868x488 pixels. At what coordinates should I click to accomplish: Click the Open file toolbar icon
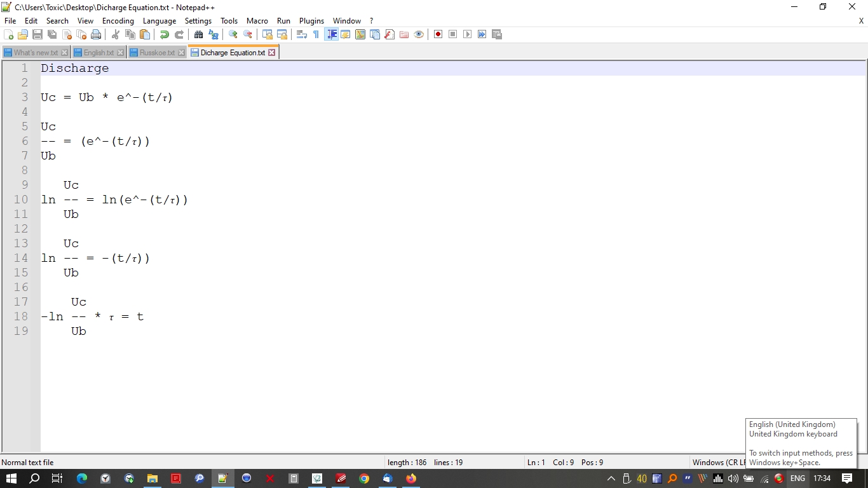[x=23, y=34]
